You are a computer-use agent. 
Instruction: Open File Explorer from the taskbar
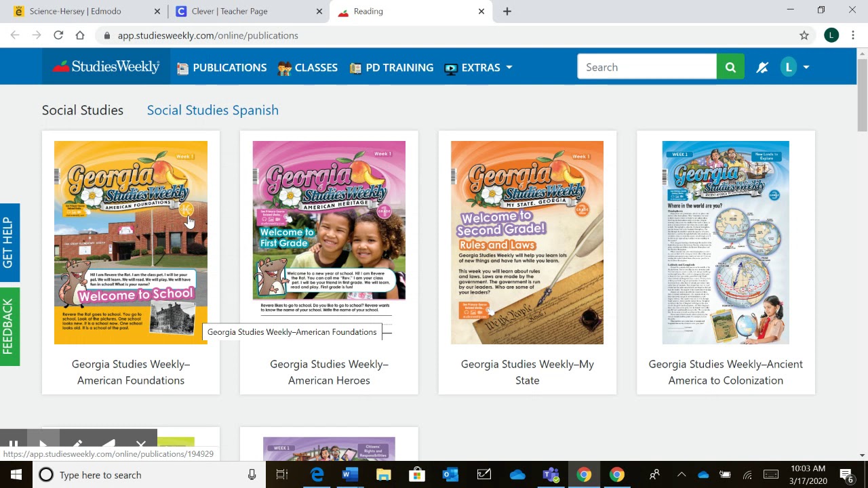coord(384,474)
